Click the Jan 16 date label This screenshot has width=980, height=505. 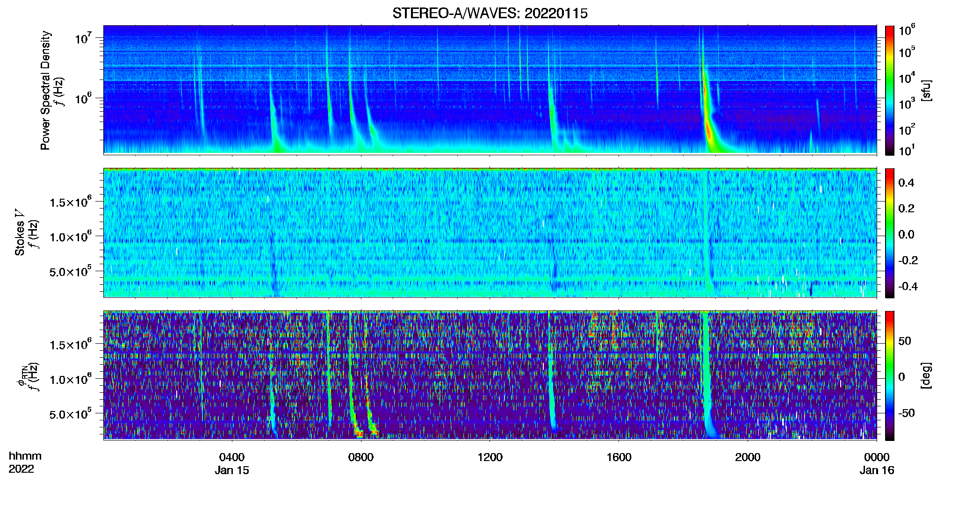coord(877,470)
